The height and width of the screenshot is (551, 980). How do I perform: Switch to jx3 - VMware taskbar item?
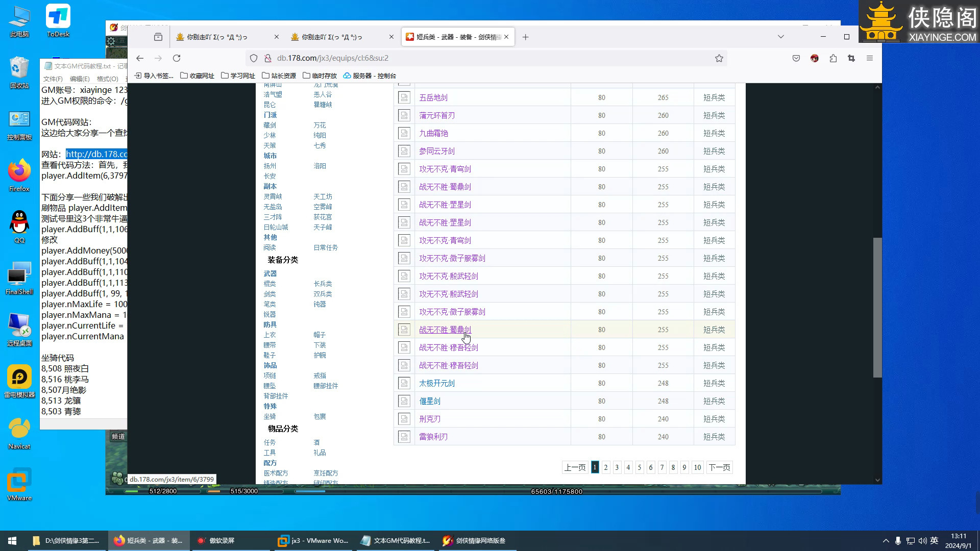coord(313,541)
